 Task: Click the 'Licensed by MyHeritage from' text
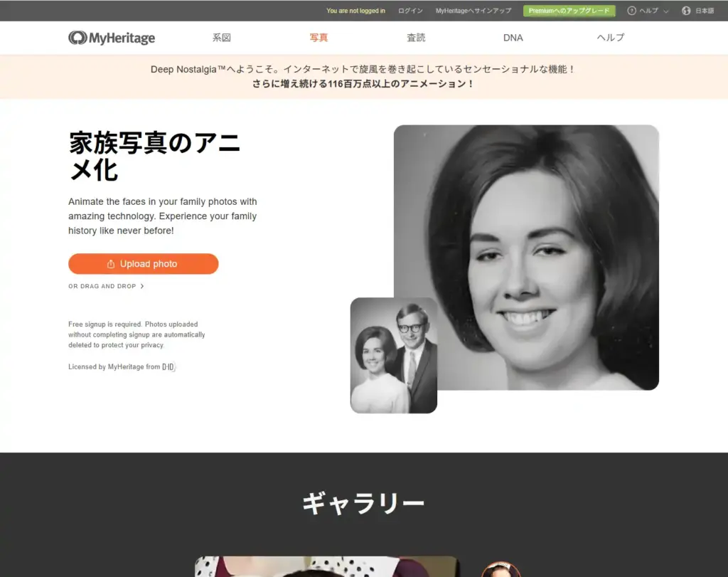click(x=114, y=367)
